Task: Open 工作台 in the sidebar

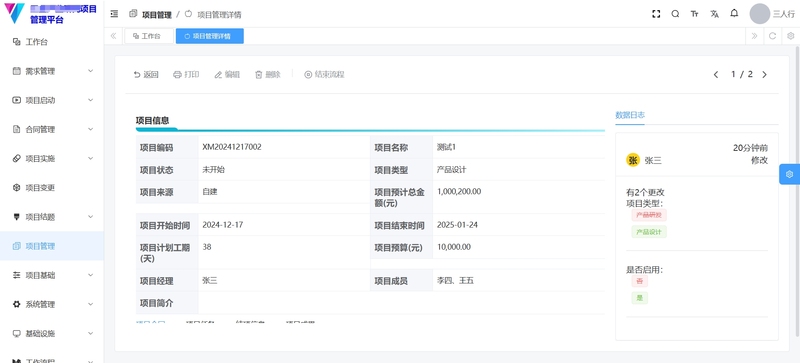Action: (x=52, y=42)
